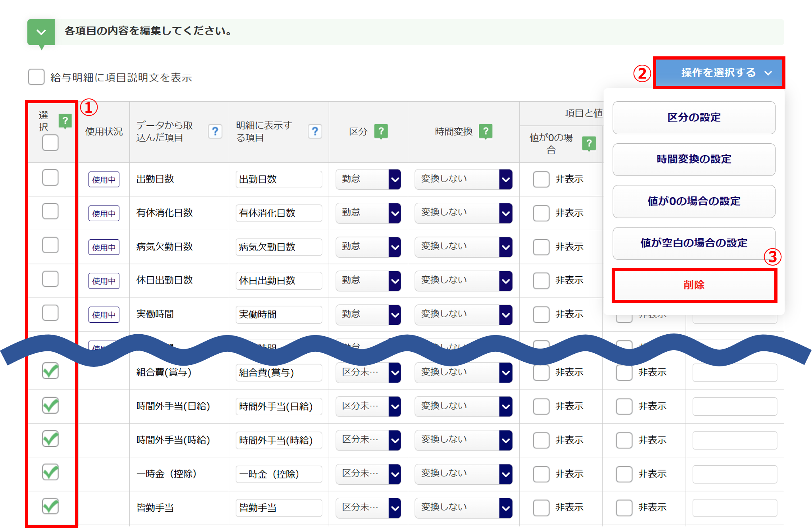Choose 時間変換の設定 from operations menu
The height and width of the screenshot is (528, 812).
point(693,159)
